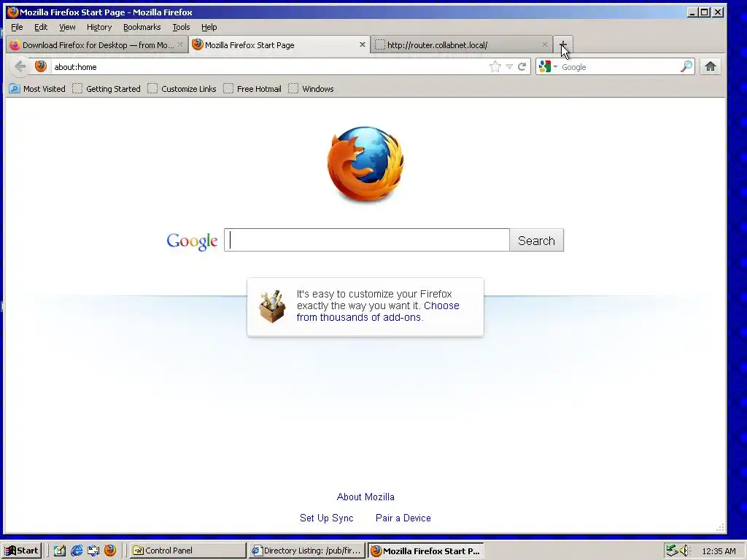Screen dimensions: 747x560
Task: Open the History menu
Action: pyautogui.click(x=99, y=27)
